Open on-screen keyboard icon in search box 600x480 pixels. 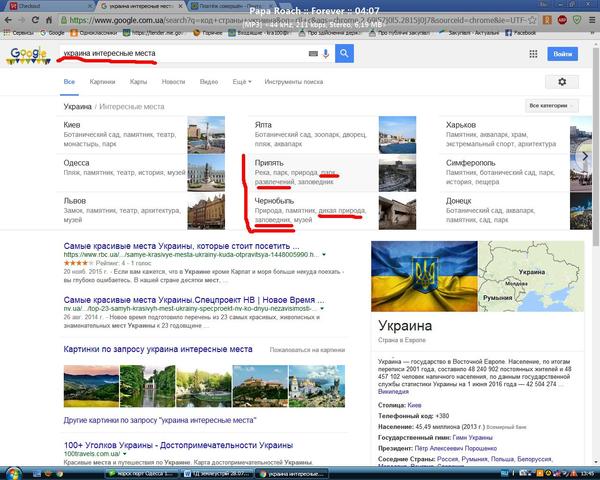point(313,54)
